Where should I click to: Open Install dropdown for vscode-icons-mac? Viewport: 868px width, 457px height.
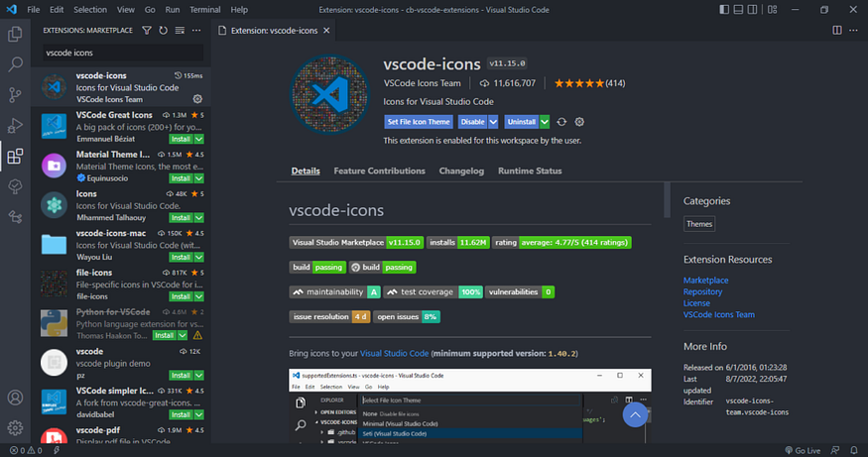[x=198, y=257]
